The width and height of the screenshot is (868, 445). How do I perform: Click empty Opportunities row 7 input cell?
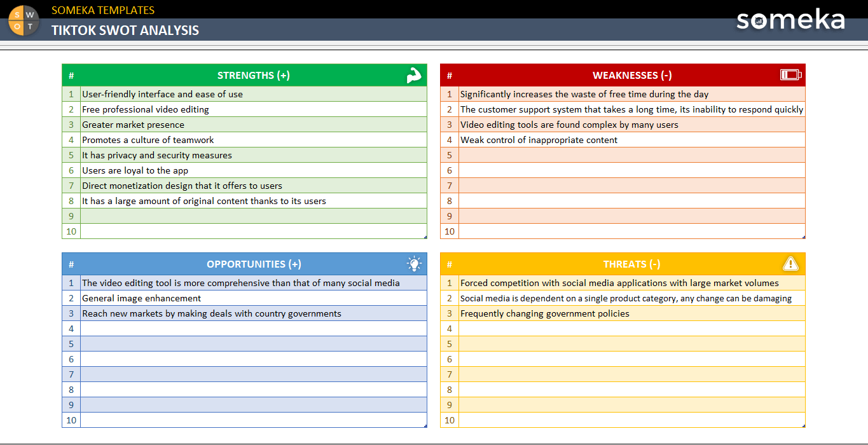pyautogui.click(x=254, y=374)
